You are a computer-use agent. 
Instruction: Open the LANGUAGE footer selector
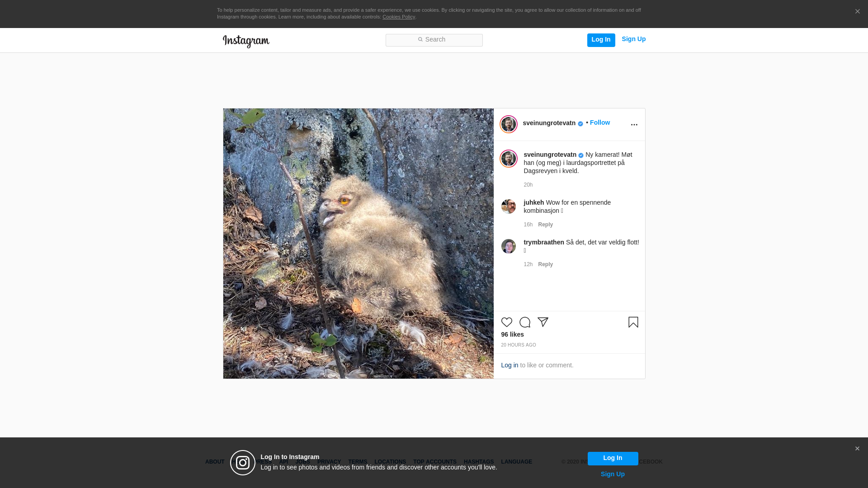[516, 462]
